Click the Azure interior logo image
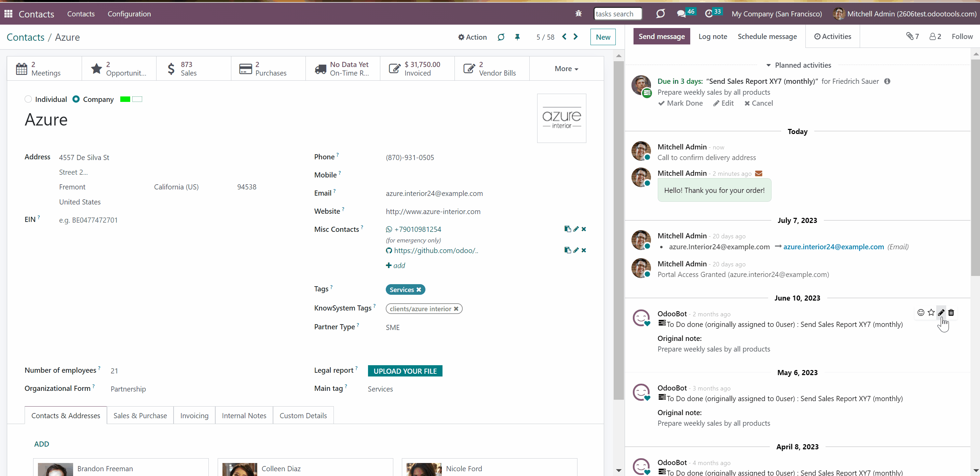980x476 pixels. pos(561,118)
